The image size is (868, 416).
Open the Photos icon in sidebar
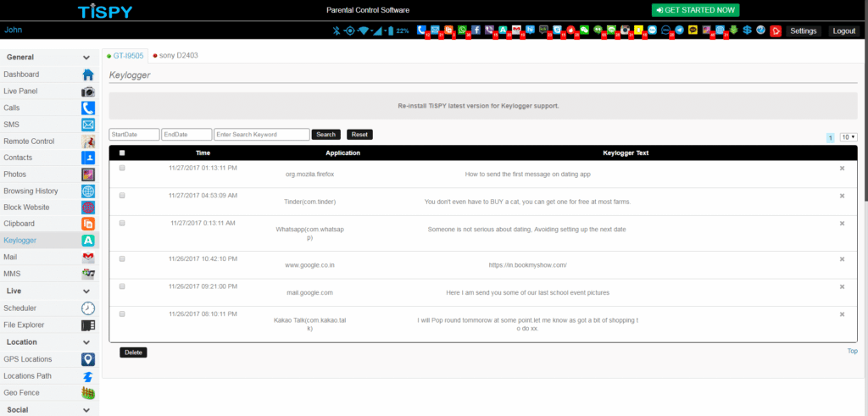click(88, 175)
